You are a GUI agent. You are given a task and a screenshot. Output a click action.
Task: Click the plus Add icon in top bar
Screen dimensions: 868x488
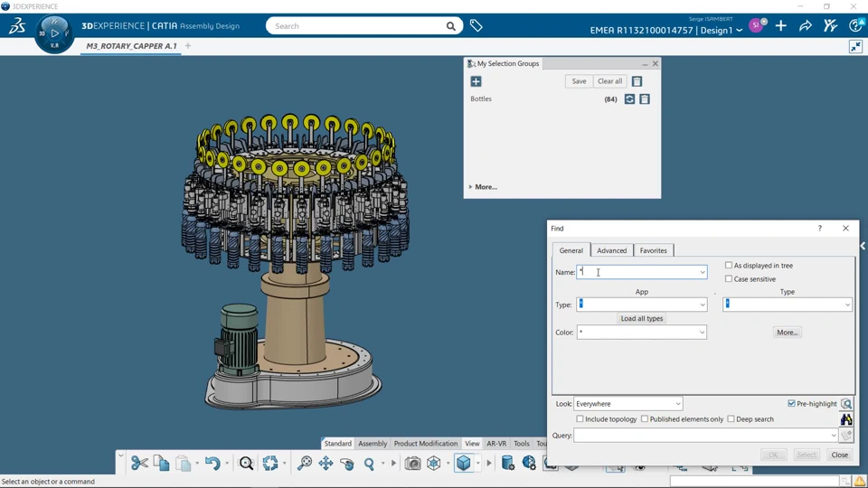tap(781, 25)
